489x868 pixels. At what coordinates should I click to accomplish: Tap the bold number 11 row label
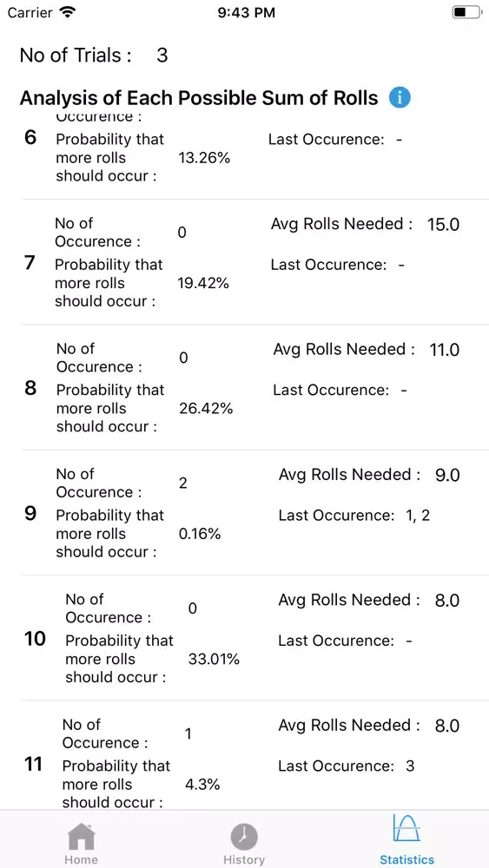tap(34, 765)
